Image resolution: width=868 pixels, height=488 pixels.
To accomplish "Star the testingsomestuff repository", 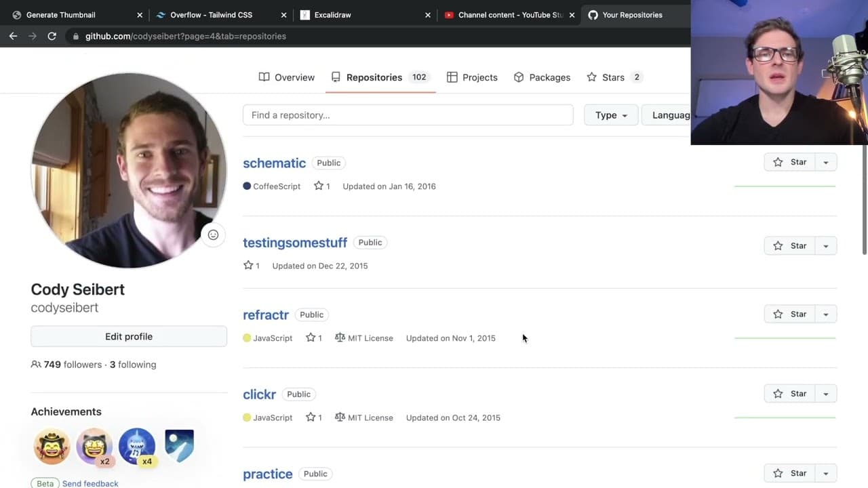I will (x=789, y=245).
